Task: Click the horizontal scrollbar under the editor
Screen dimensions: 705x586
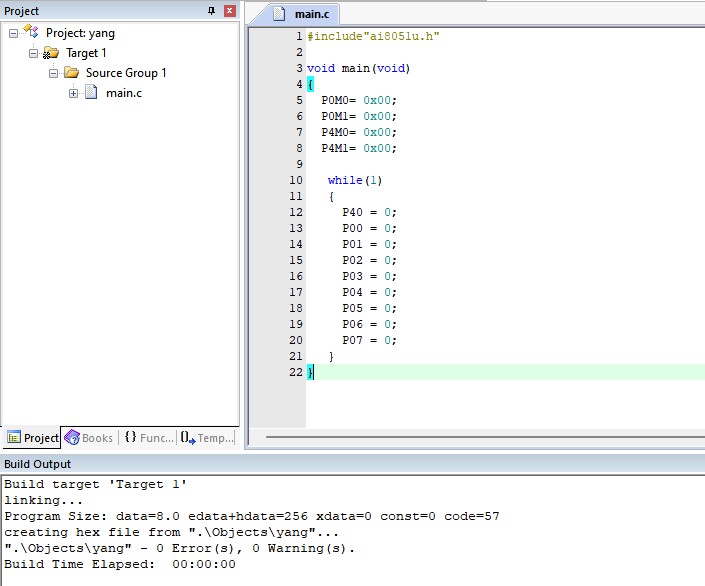Action: point(485,437)
